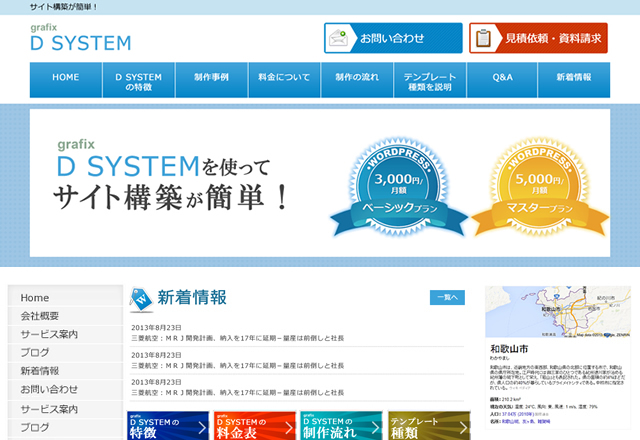This screenshot has height=440, width=640.
Task: Click the blue ベーシックプラン badge
Action: pos(398,187)
